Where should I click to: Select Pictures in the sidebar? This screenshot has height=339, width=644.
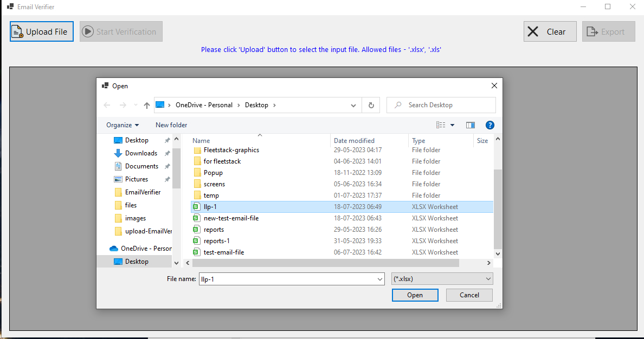click(x=137, y=179)
